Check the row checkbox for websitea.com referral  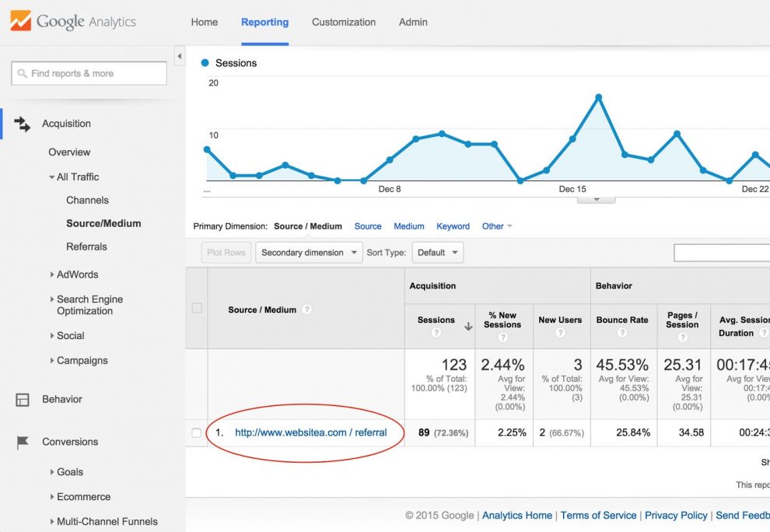point(196,432)
